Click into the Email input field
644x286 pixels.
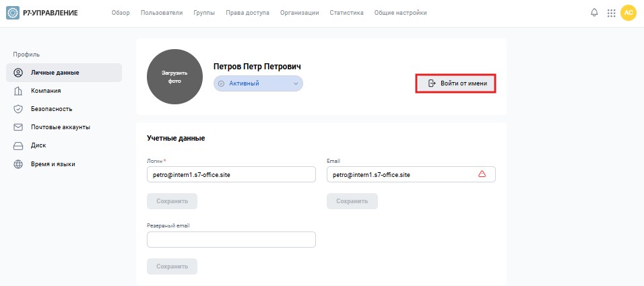(411, 174)
